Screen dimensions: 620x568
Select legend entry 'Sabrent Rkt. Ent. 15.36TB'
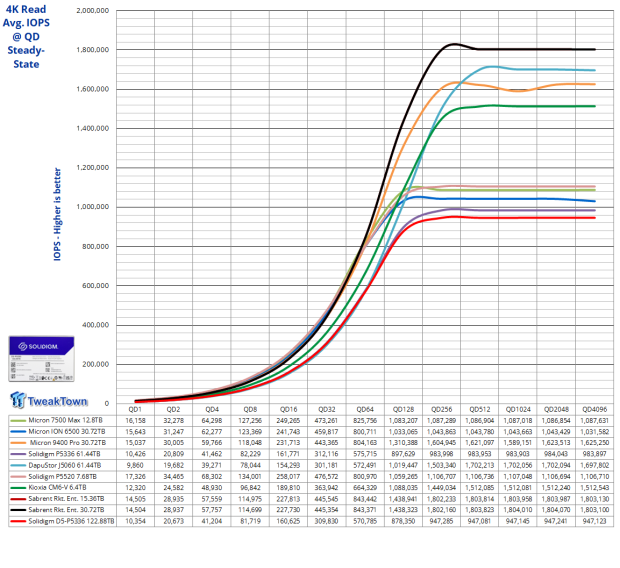pos(66,499)
